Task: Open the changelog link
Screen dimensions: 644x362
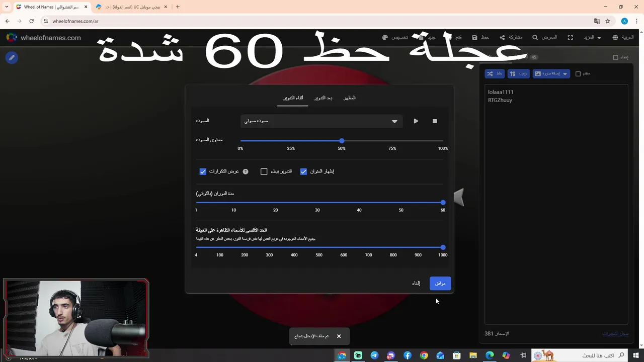Action: pos(615,334)
